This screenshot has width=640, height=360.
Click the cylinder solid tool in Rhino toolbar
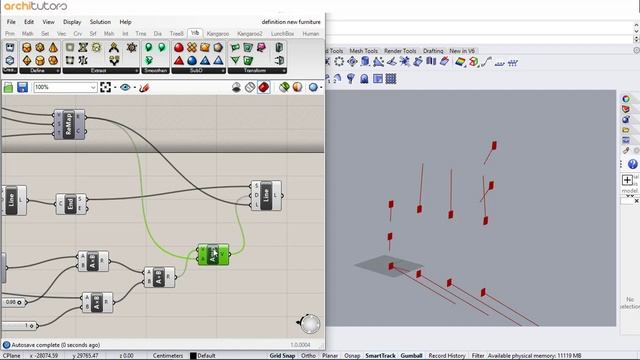[365, 62]
